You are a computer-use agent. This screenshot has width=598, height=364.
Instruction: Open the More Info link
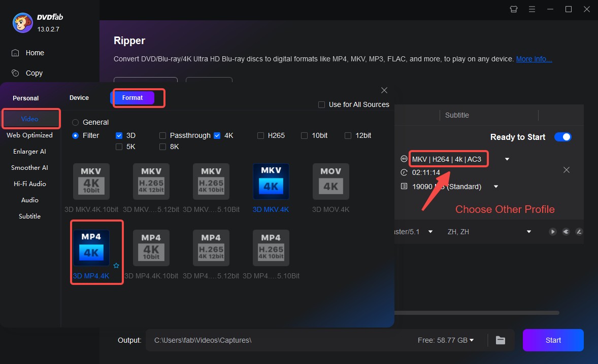click(x=534, y=59)
